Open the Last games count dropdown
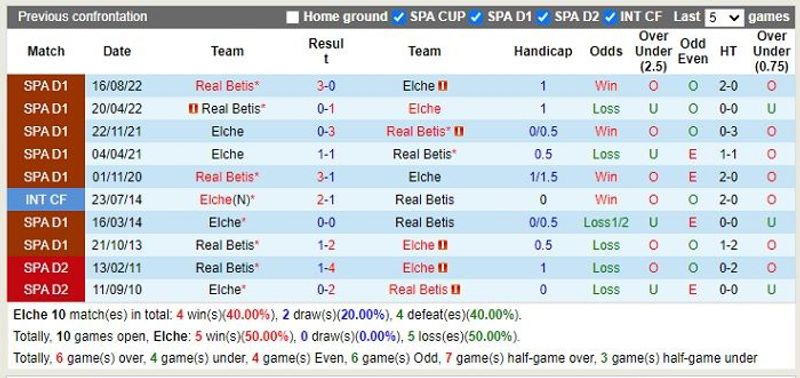Viewport: 800px width, 378px height. pyautogui.click(x=724, y=18)
